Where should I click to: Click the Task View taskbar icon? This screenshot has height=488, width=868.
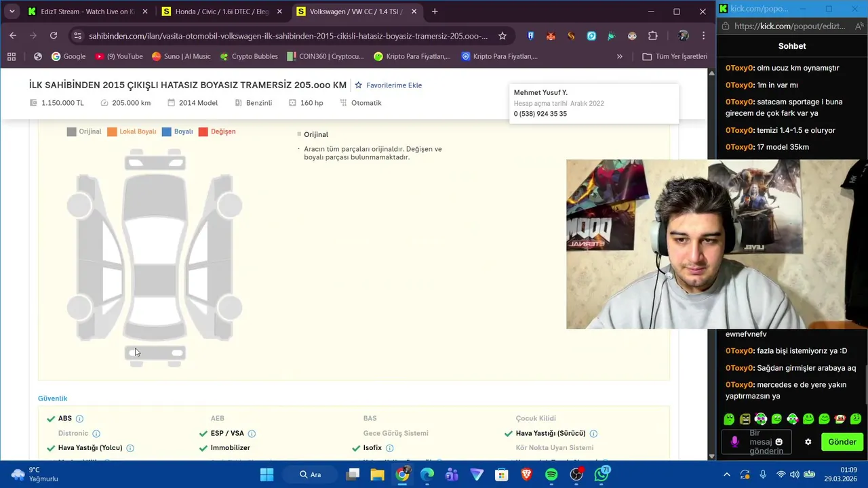tap(353, 474)
